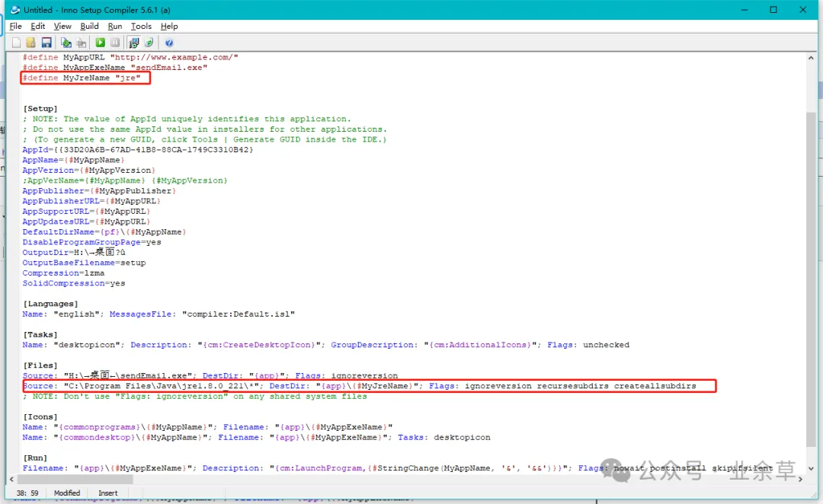Open the View menu
Screen dimensions: 823x504
click(x=62, y=26)
